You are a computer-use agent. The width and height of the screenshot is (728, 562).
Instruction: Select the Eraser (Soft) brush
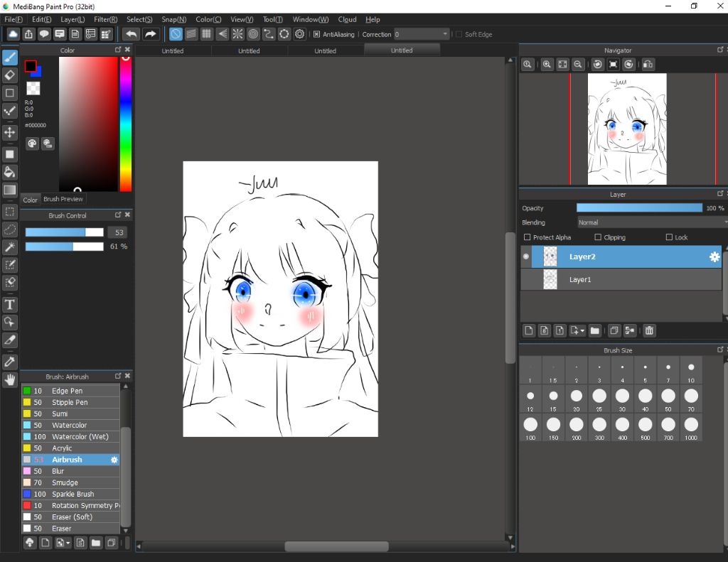click(x=70, y=517)
